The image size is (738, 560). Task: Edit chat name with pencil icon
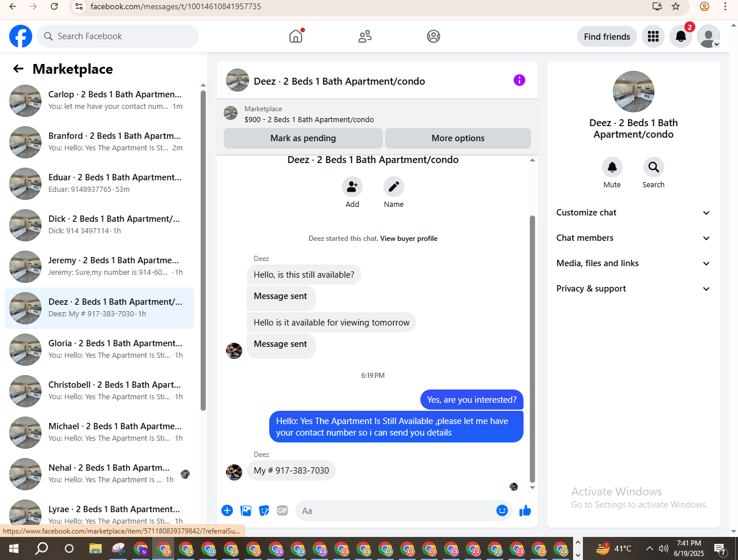[x=394, y=187]
